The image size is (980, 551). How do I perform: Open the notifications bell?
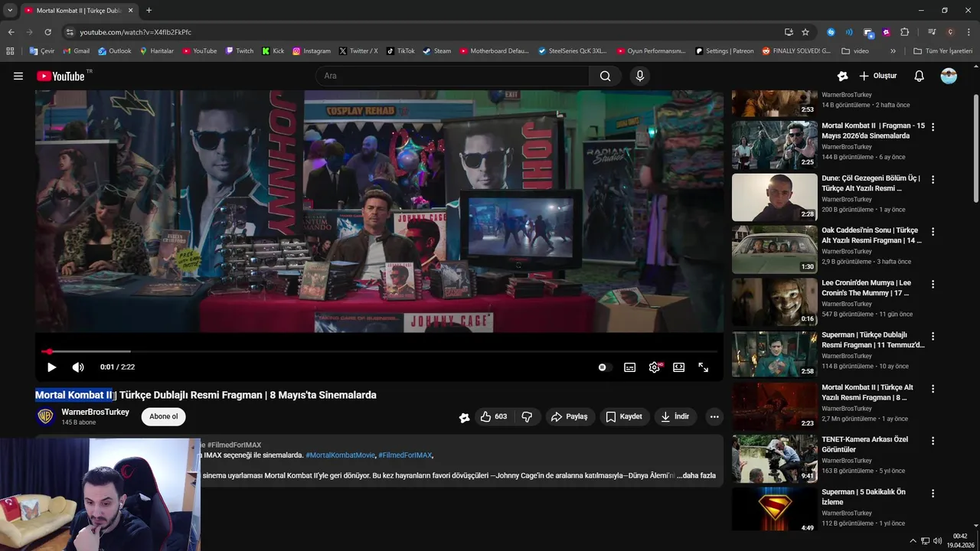pos(920,76)
